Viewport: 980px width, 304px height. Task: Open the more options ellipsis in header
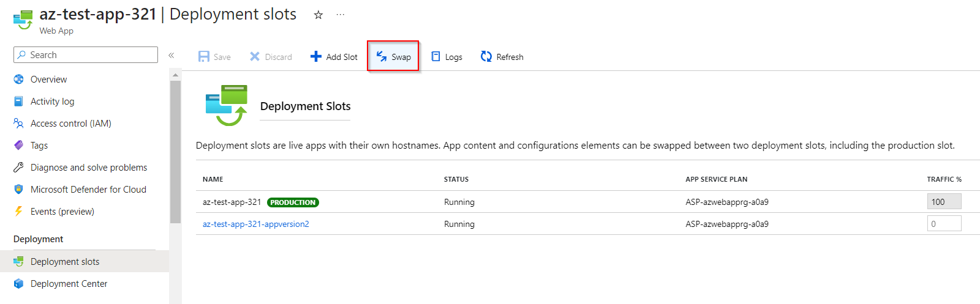341,15
